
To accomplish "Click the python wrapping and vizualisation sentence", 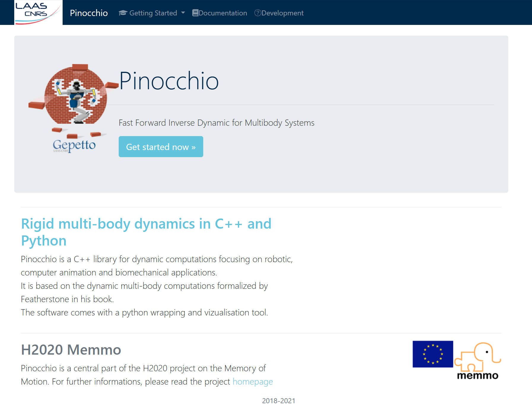I will [144, 313].
